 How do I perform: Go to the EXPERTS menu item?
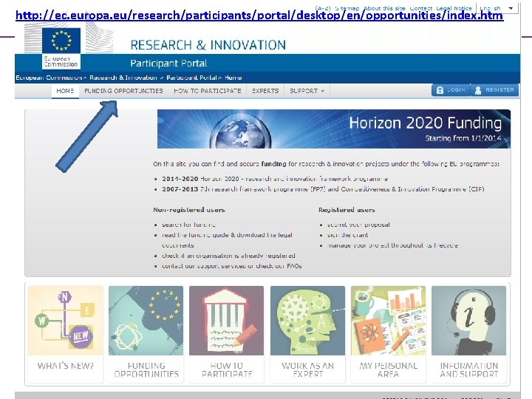click(x=265, y=91)
